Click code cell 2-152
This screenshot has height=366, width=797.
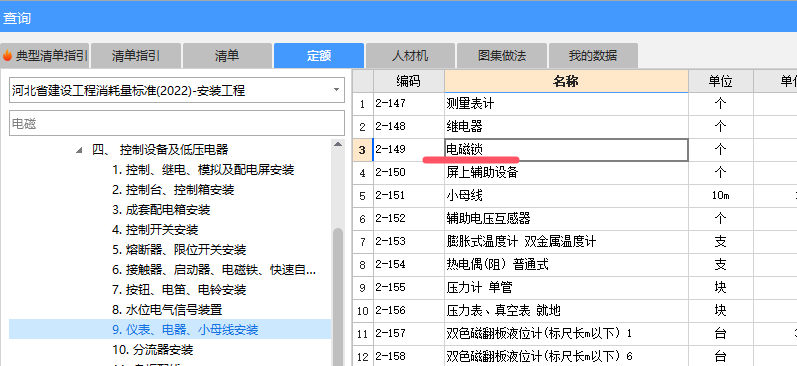click(409, 219)
